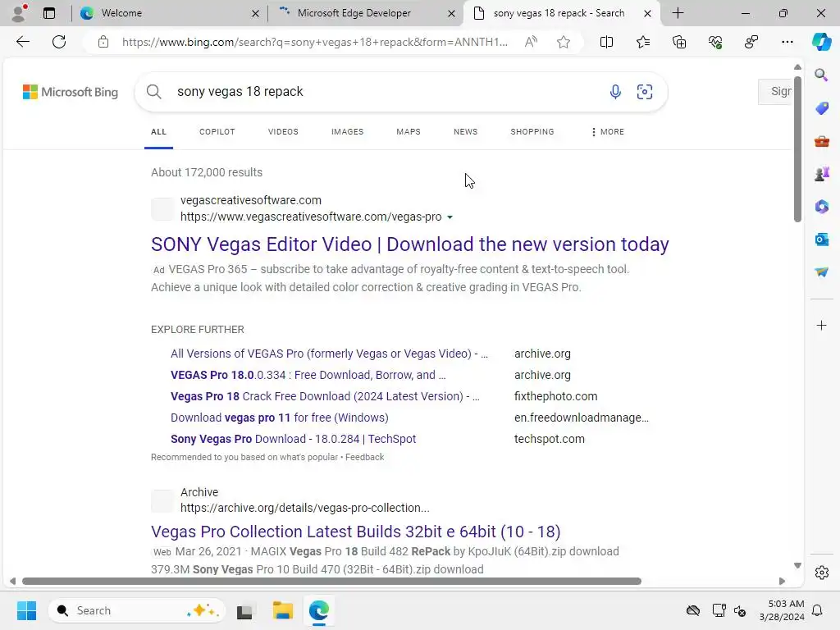Open All Versions of VEGAS Pro link
The height and width of the screenshot is (630, 840).
[x=329, y=354]
